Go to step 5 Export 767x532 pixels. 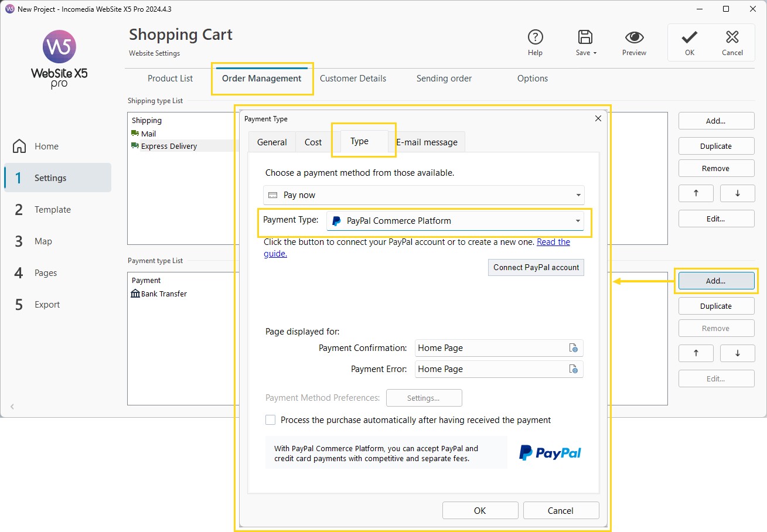(x=57, y=305)
